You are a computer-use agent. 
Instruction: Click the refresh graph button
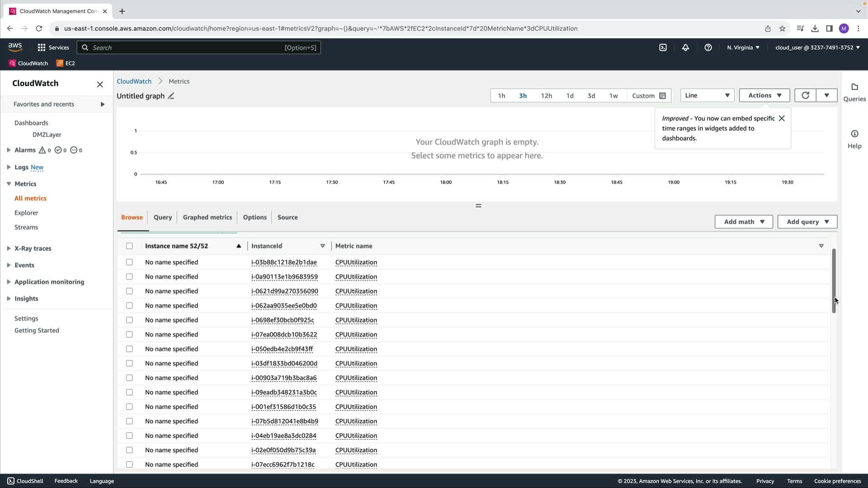pyautogui.click(x=805, y=95)
